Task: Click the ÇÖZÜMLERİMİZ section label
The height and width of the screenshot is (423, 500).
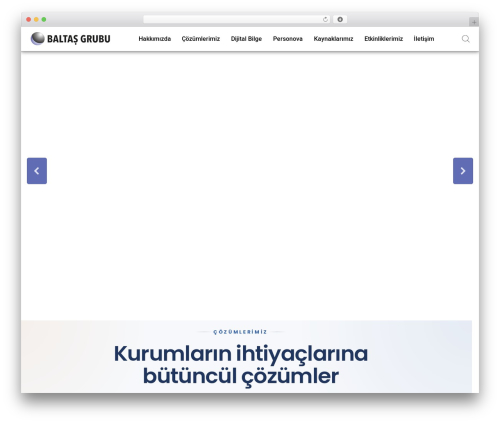Action: click(240, 332)
